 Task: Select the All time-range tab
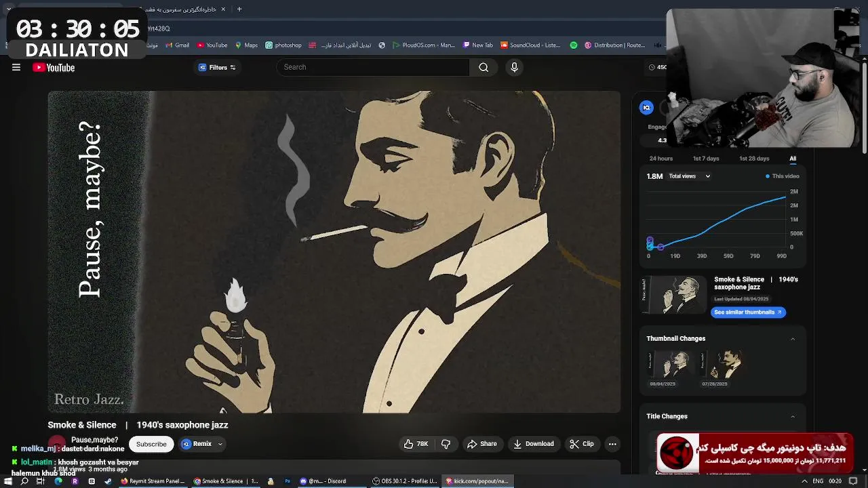coord(793,159)
